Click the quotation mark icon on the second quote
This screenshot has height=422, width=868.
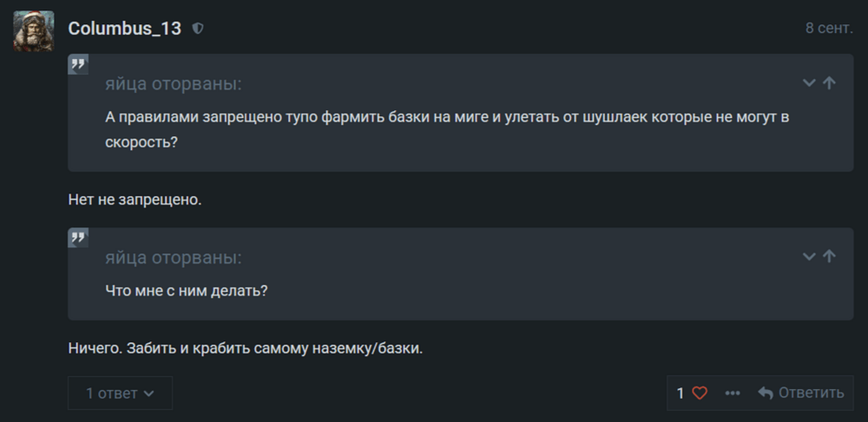pos(78,238)
